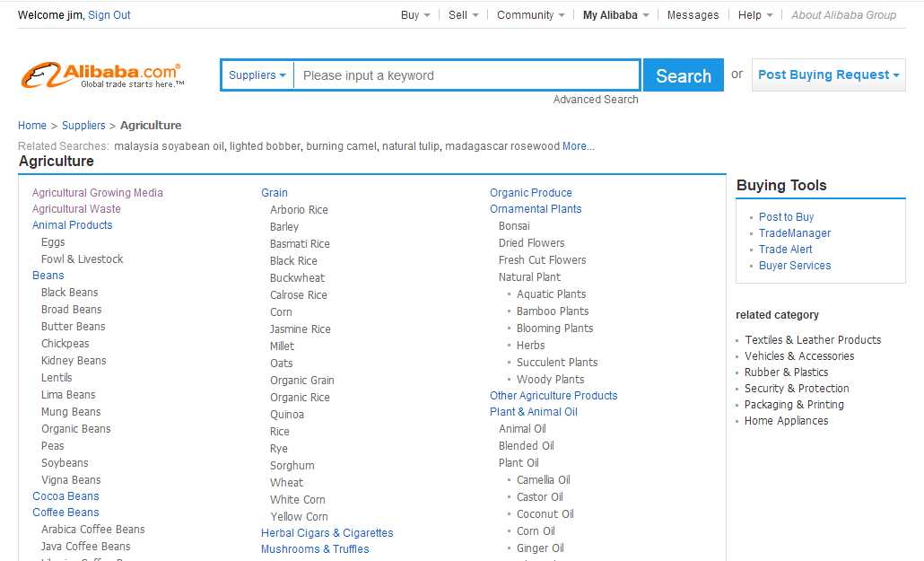Viewport: 924px width, 561px height.
Task: Open Cocoa Beans category
Action: (65, 496)
